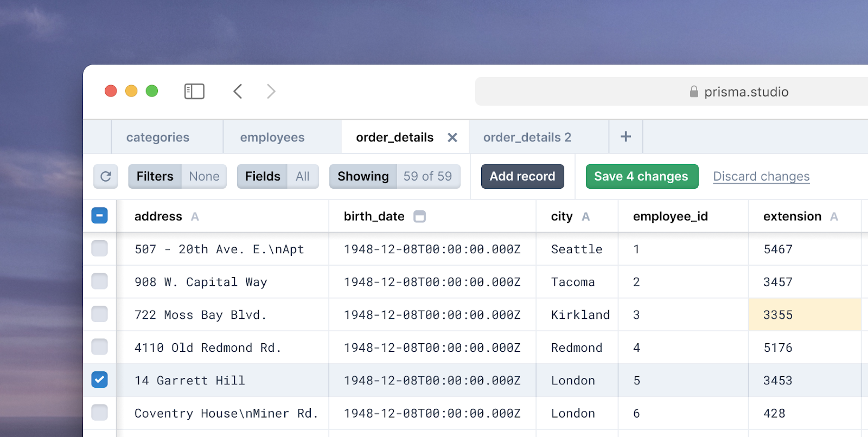The height and width of the screenshot is (437, 868).
Task: Click the Discard changes link
Action: [761, 177]
